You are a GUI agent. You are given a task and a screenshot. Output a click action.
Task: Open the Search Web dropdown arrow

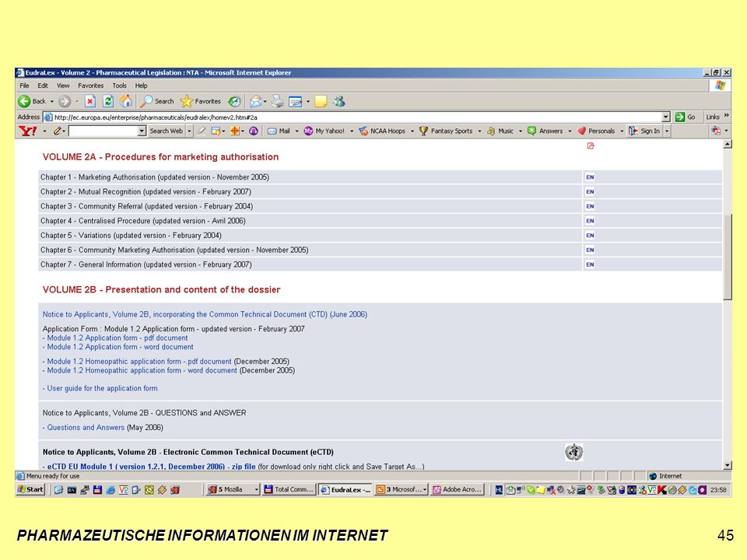[189, 131]
